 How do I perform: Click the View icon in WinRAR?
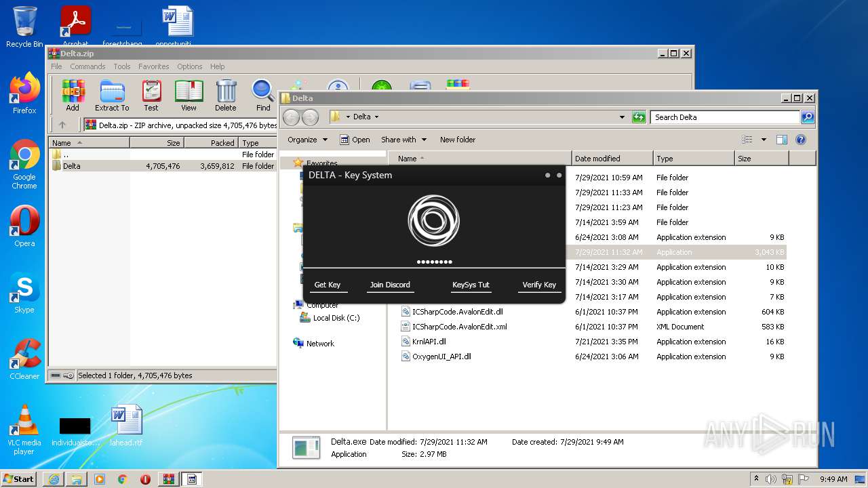(189, 96)
